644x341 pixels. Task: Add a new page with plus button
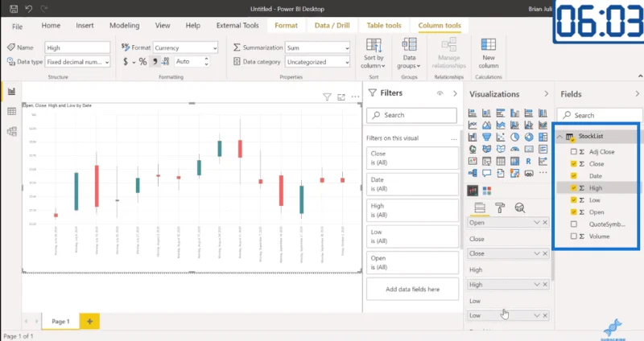tap(89, 322)
